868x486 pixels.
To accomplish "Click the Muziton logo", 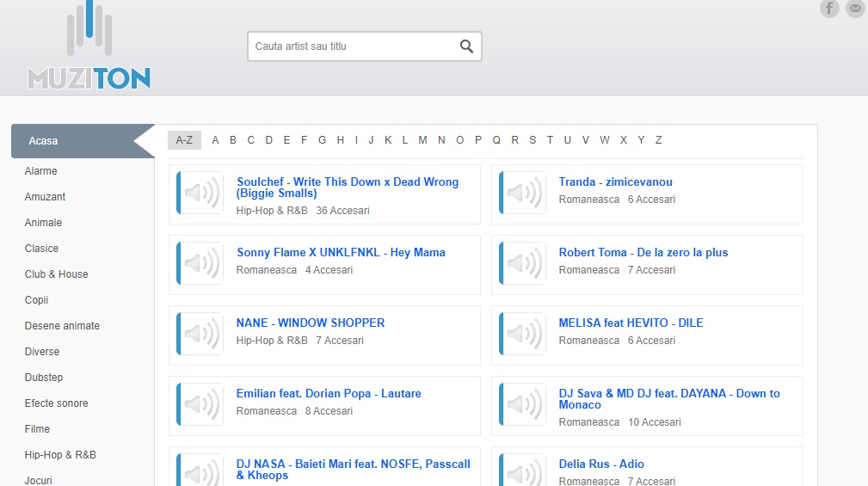I will pos(89,47).
